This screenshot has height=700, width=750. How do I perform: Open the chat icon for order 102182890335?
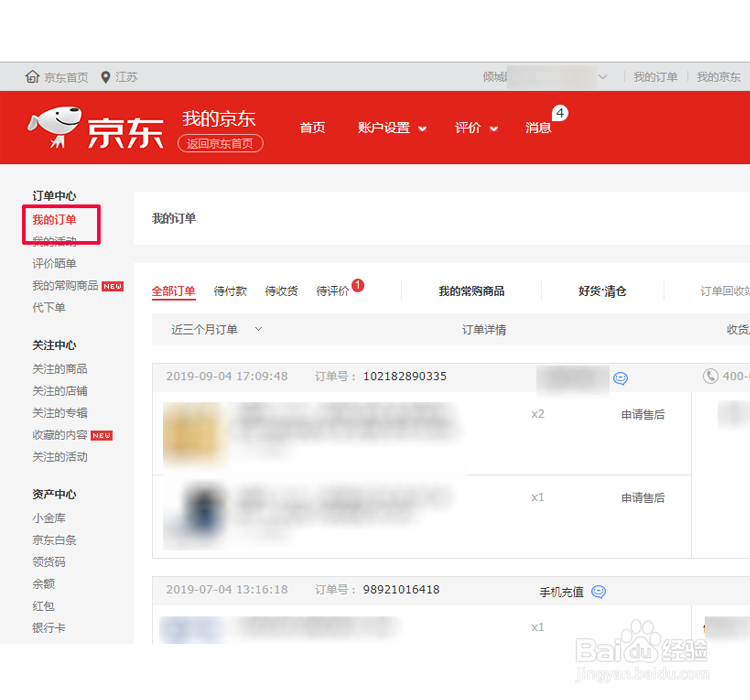tap(620, 378)
